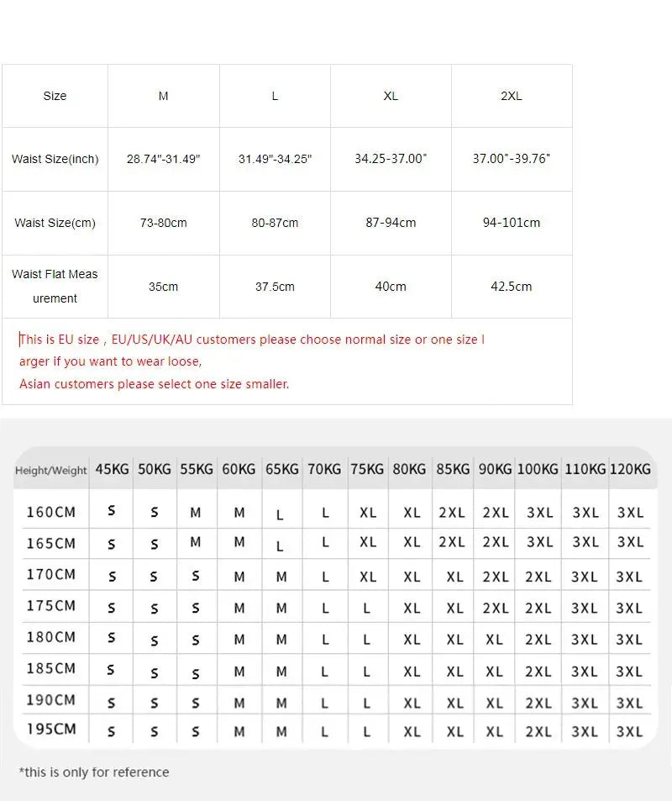
Task: Select the 42.5cm flat measurement cell
Action: click(x=511, y=287)
